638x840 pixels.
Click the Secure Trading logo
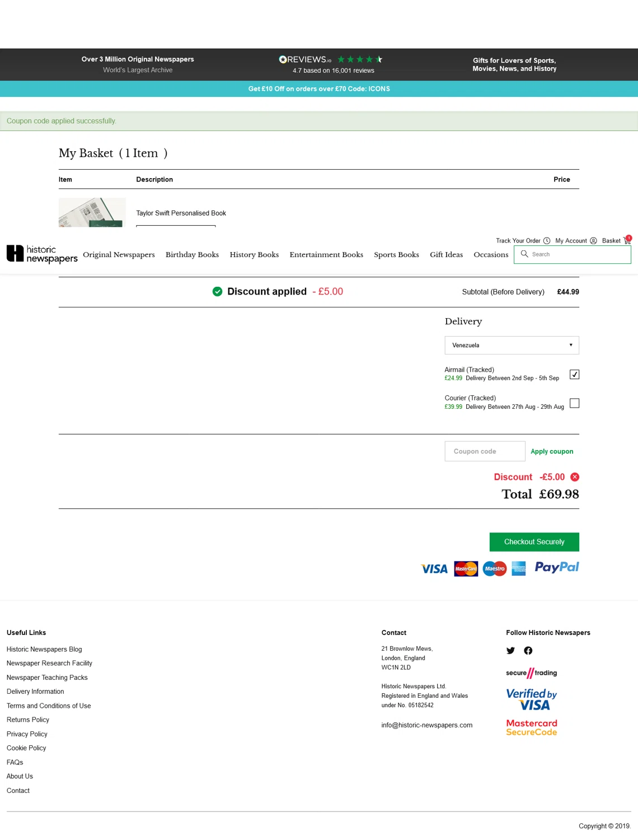[x=531, y=673]
